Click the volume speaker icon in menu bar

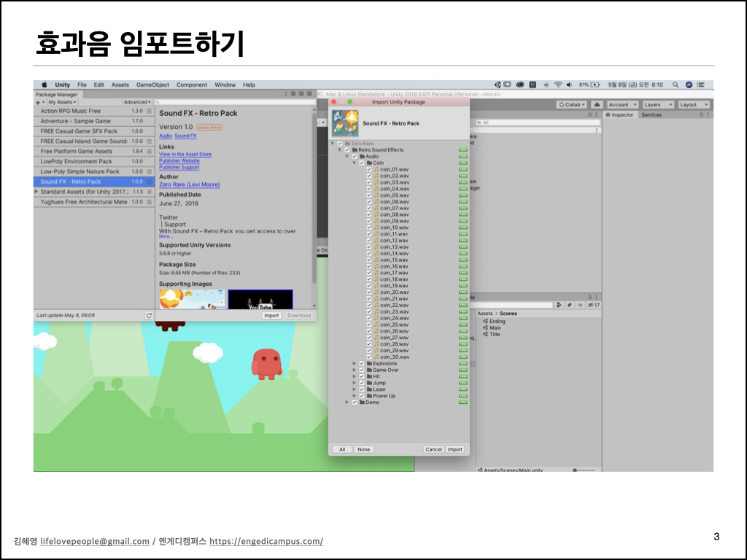click(569, 85)
